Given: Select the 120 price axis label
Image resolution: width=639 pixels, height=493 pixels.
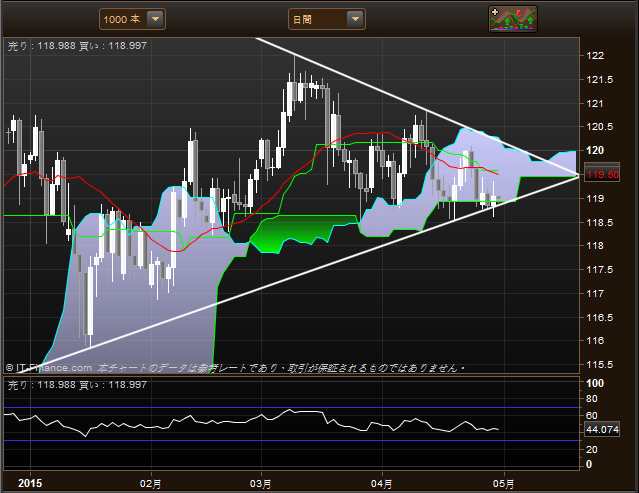Looking at the screenshot, I should (595, 151).
